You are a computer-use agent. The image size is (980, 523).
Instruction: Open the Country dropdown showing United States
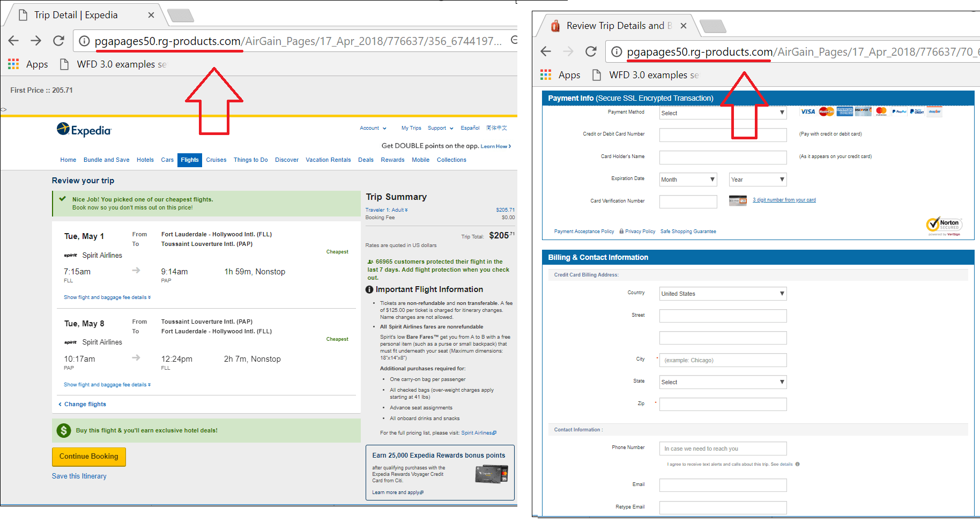click(723, 294)
